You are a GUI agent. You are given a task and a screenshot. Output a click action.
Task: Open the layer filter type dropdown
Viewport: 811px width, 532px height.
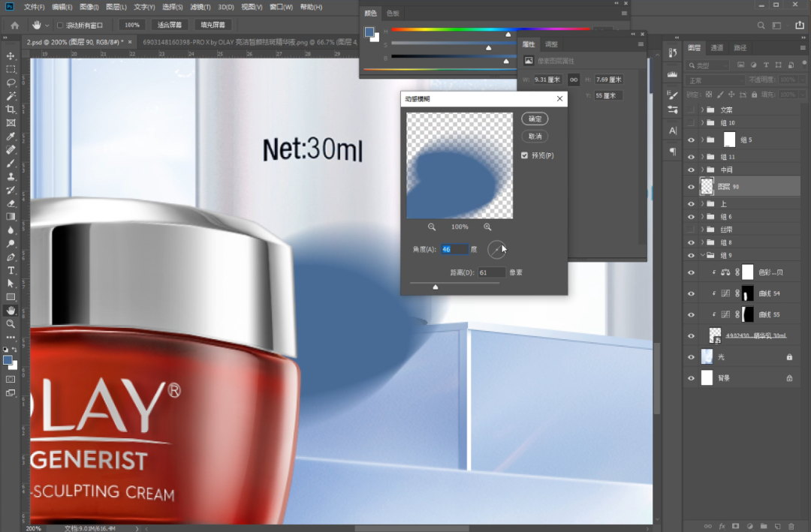(x=708, y=65)
